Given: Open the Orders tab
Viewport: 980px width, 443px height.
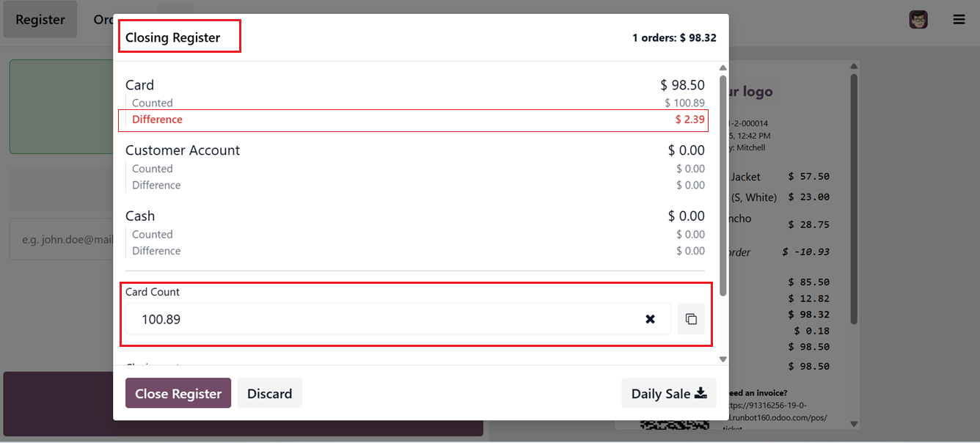Looking at the screenshot, I should 103,20.
